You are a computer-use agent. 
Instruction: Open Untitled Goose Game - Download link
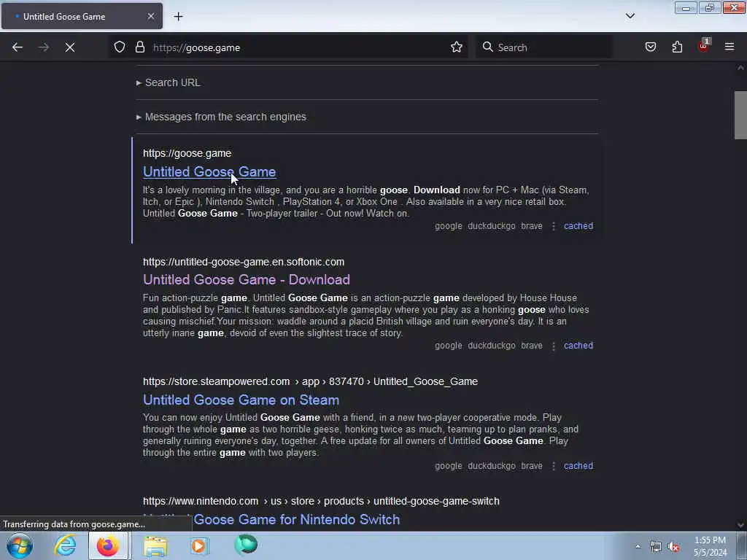click(x=247, y=279)
